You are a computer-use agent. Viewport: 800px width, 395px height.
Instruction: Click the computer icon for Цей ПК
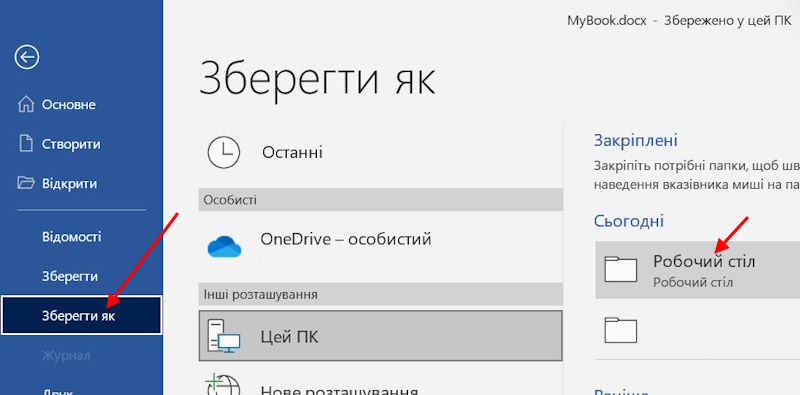224,335
